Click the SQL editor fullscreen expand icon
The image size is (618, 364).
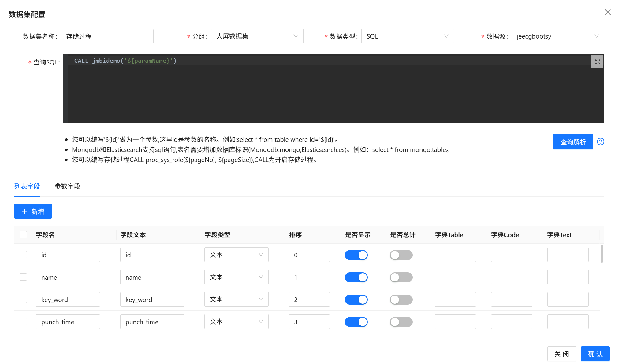(x=597, y=62)
